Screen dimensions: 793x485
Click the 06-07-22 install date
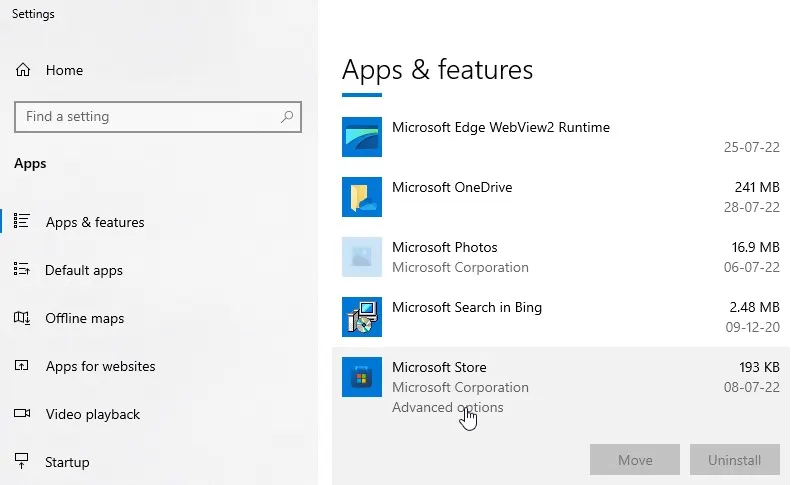tap(752, 267)
